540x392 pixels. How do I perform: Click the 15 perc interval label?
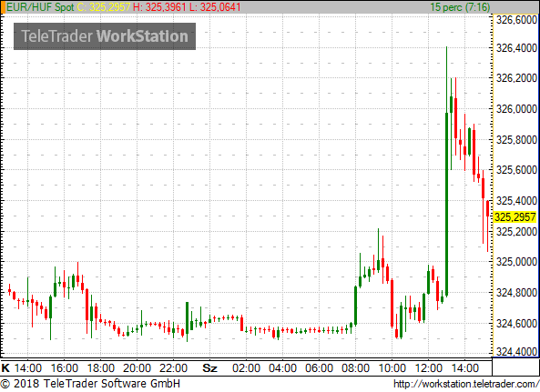(x=460, y=7)
